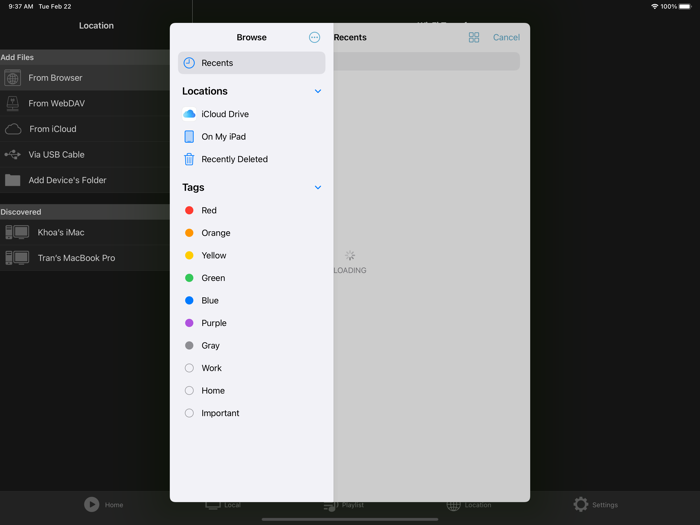Screen dimensions: 700x525
Task: Click the Add Device's Folder icon
Action: pos(12,180)
